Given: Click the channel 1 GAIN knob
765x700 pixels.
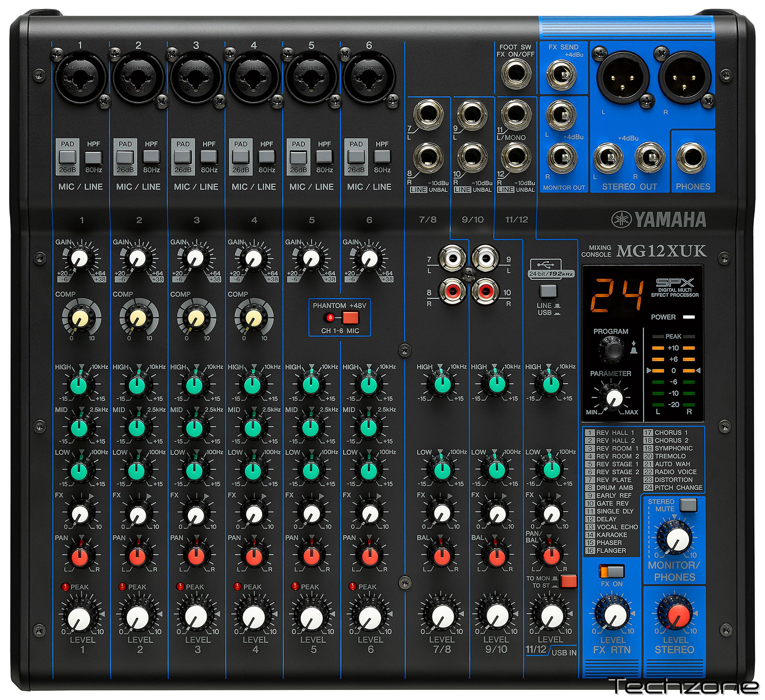Looking at the screenshot, I should click(79, 258).
